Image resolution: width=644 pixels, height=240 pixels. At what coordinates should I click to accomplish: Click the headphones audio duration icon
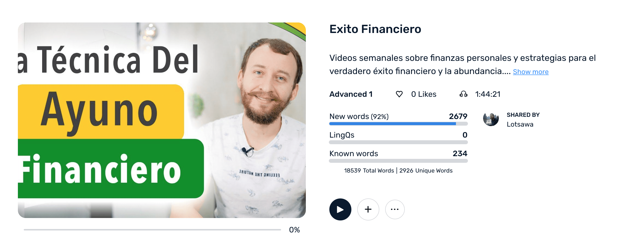tap(463, 94)
